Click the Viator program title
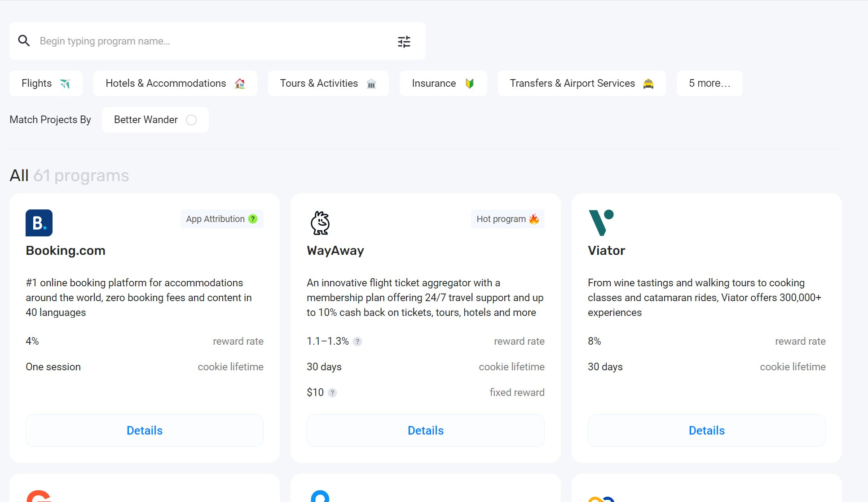 [607, 250]
